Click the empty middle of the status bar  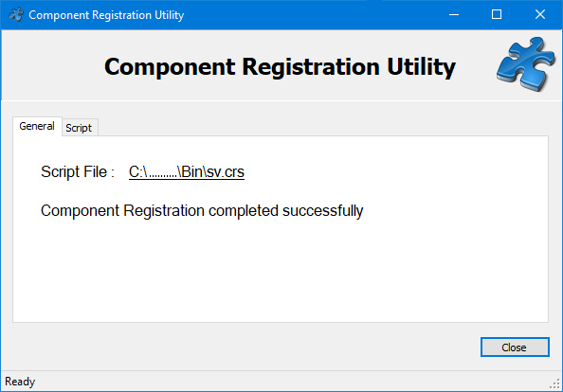(287, 382)
